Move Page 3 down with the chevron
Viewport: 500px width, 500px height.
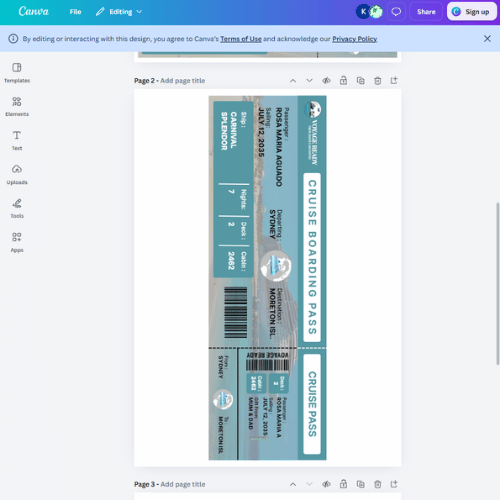[x=309, y=484]
